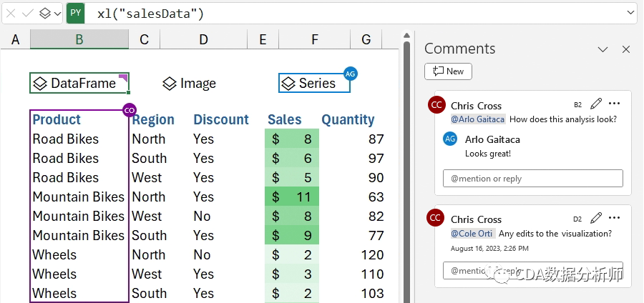
Task: Click the @Arlo Gaitaca mention link
Action: point(478,119)
